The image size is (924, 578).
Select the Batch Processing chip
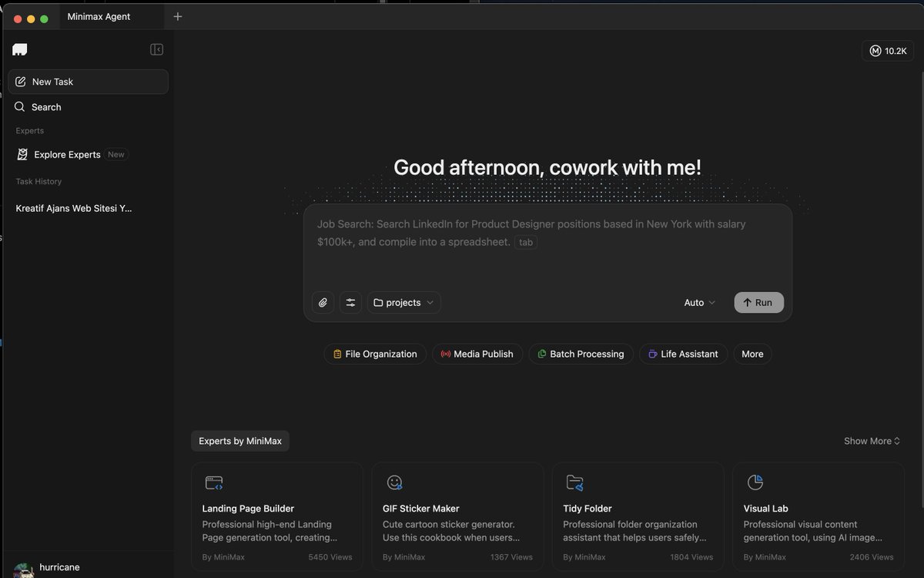(581, 354)
